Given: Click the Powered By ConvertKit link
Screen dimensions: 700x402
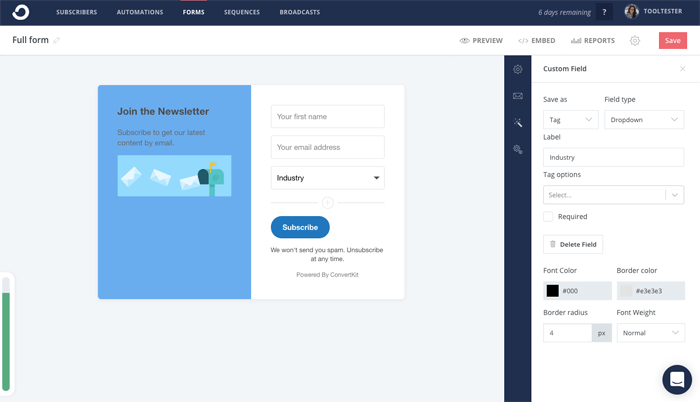Looking at the screenshot, I should tap(327, 275).
